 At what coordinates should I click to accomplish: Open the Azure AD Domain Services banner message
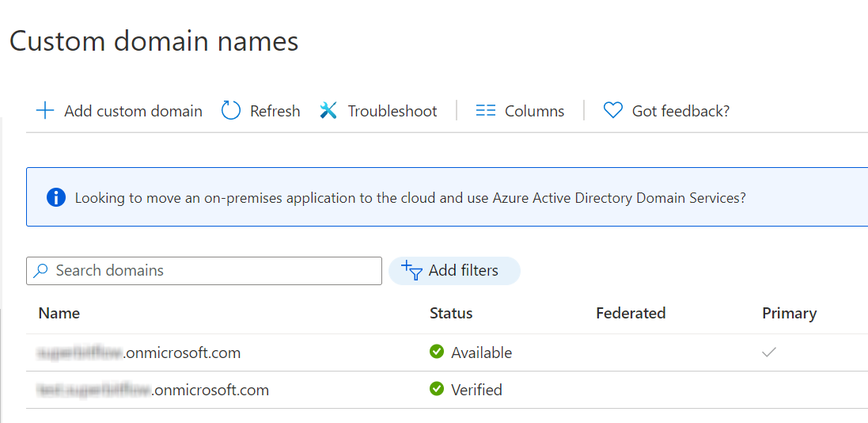[x=410, y=197]
